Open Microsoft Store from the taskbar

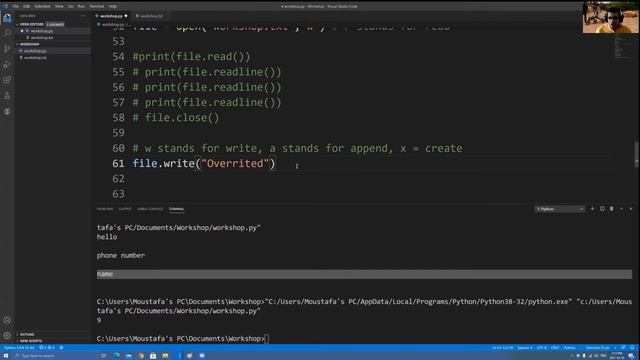tap(153, 356)
